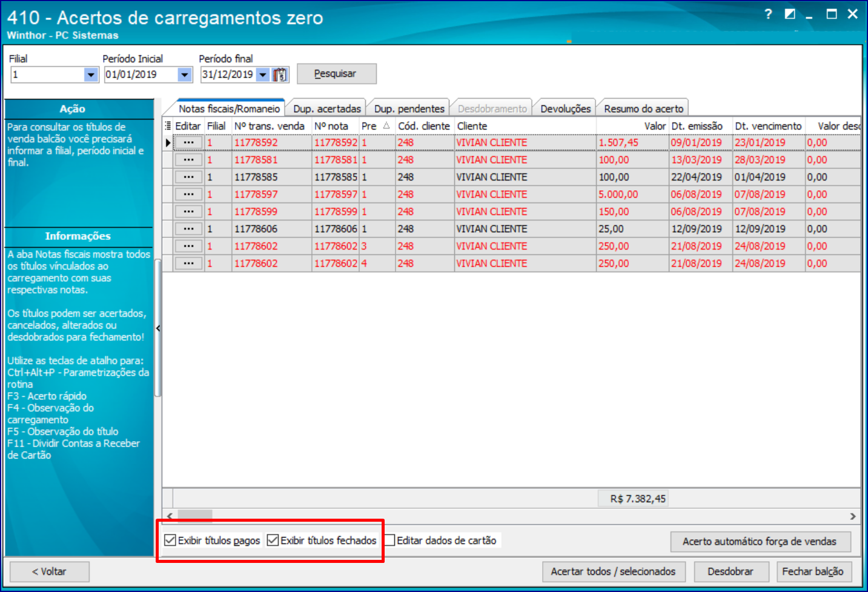The width and height of the screenshot is (868, 592).
Task: Open edit button for row 11778599
Action: coord(188,211)
